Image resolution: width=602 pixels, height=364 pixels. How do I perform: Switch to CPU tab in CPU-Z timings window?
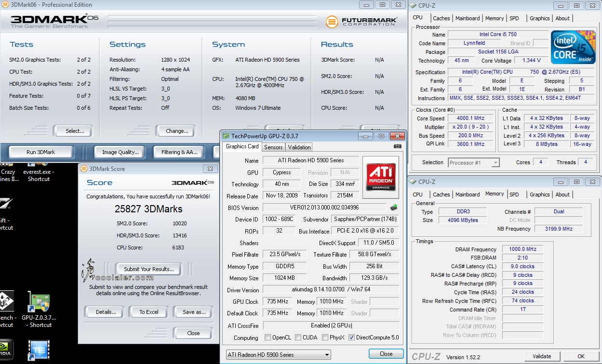417,195
